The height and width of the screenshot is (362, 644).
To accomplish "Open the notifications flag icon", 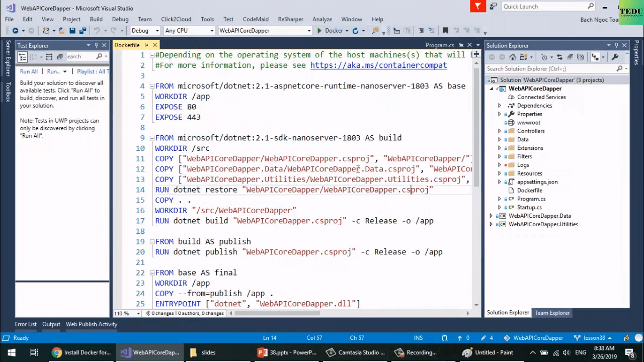I will [x=477, y=6].
